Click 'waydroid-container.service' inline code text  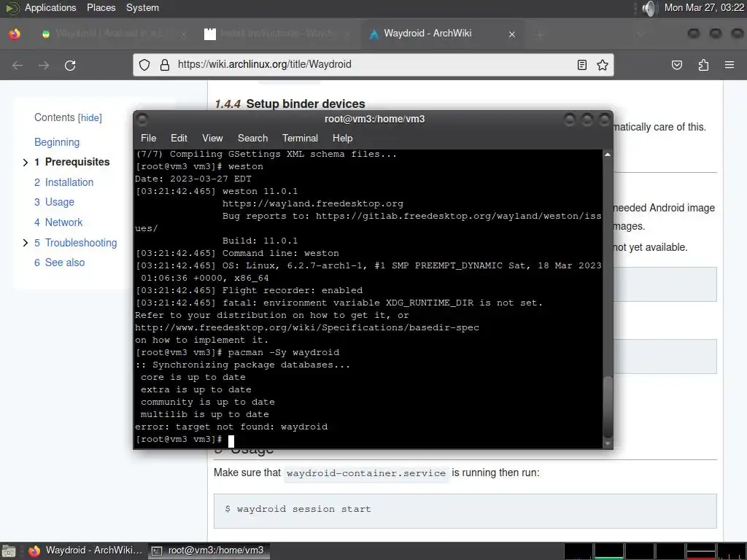click(x=366, y=473)
